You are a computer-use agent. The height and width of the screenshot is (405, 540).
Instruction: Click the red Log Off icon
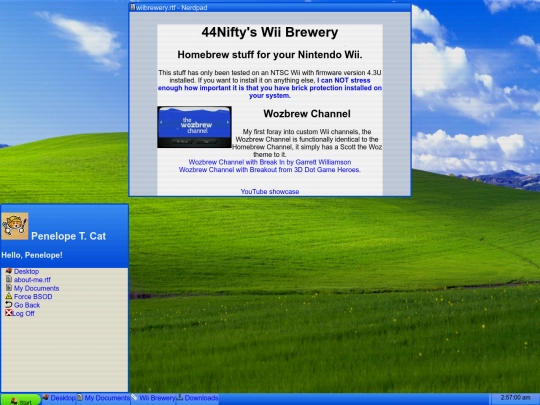point(9,313)
